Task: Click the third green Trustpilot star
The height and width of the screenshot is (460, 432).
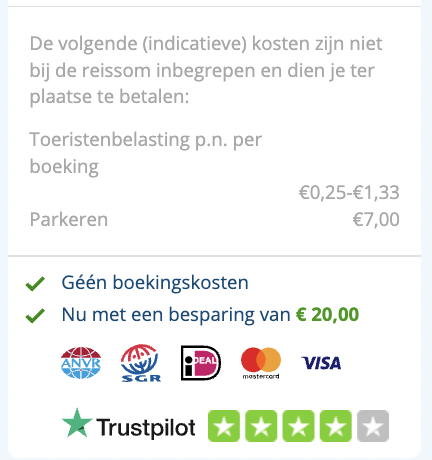Action: click(298, 426)
